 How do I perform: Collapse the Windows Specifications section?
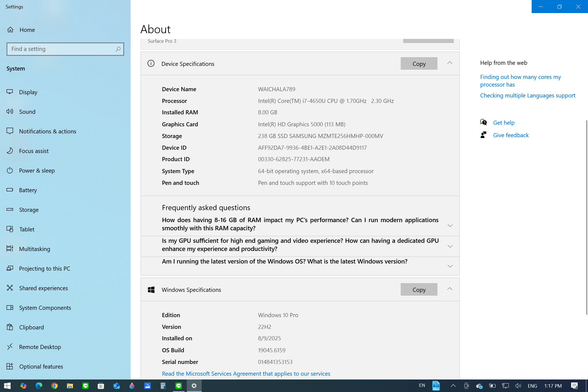point(450,289)
